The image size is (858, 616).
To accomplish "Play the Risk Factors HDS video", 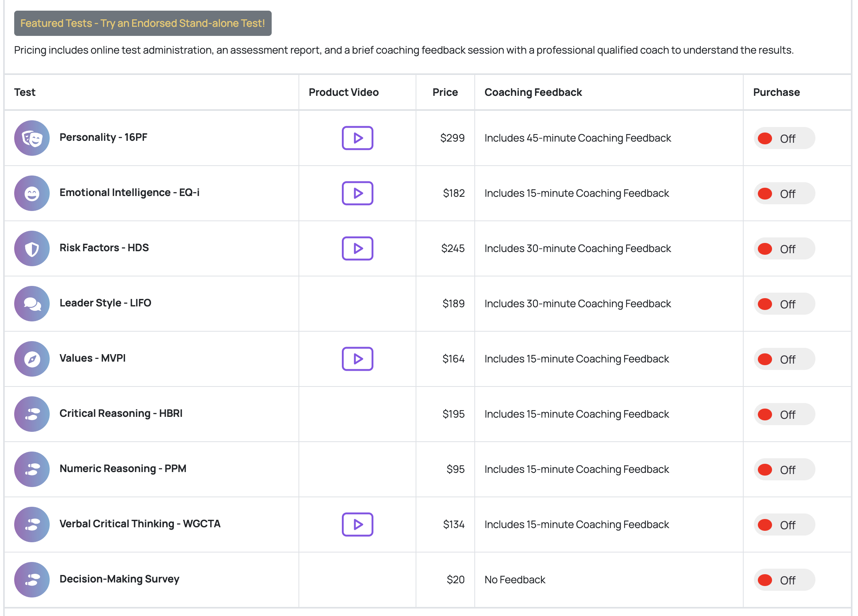I will [357, 248].
